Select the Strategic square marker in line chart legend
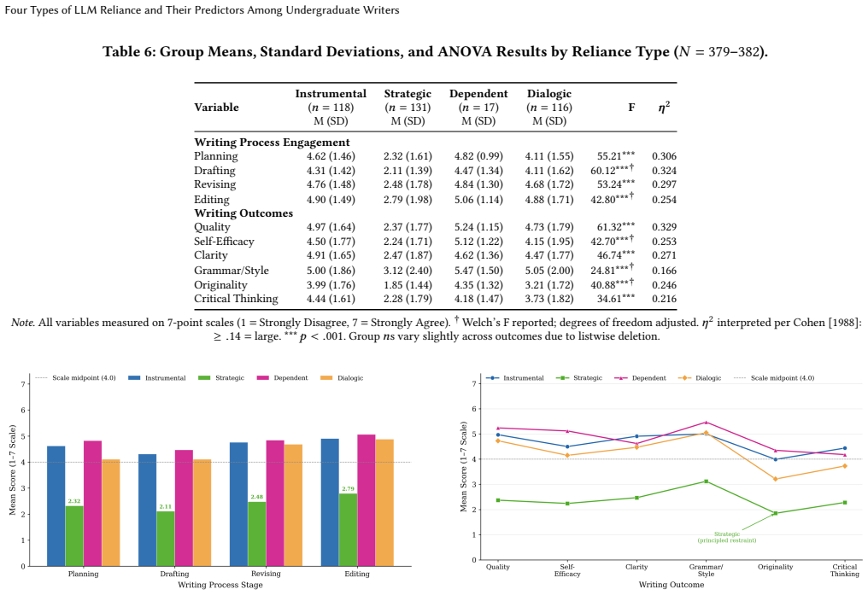The image size is (868, 595). coord(562,378)
